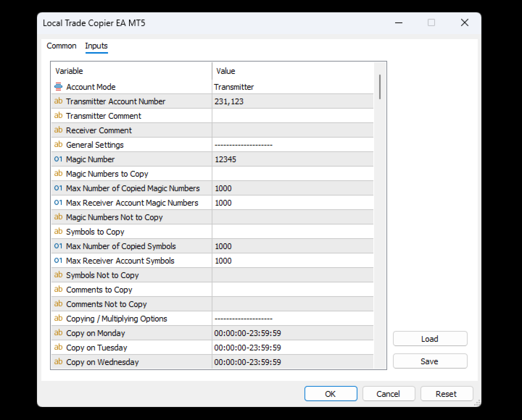Select the empty Transmitter Comment value cell
Screen dimensions: 522x420
click(x=293, y=116)
